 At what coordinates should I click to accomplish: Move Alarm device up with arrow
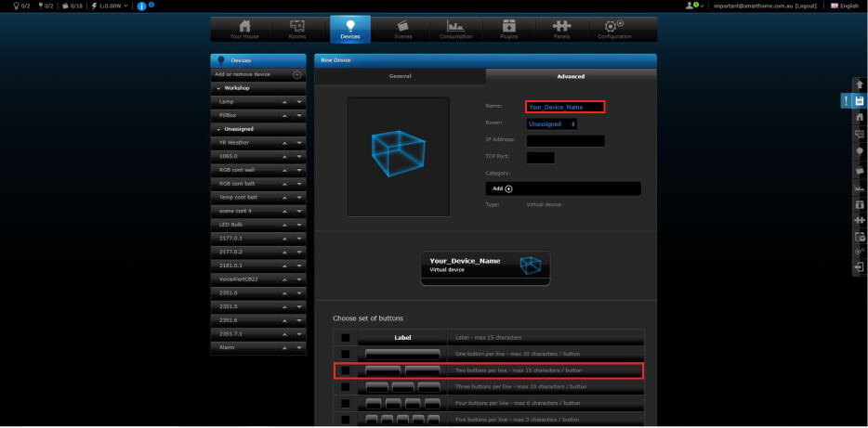[284, 348]
